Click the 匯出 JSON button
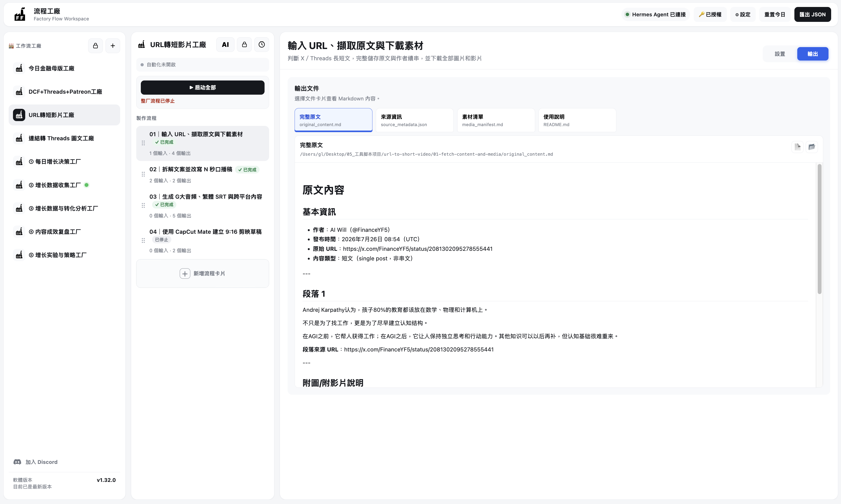 click(812, 14)
